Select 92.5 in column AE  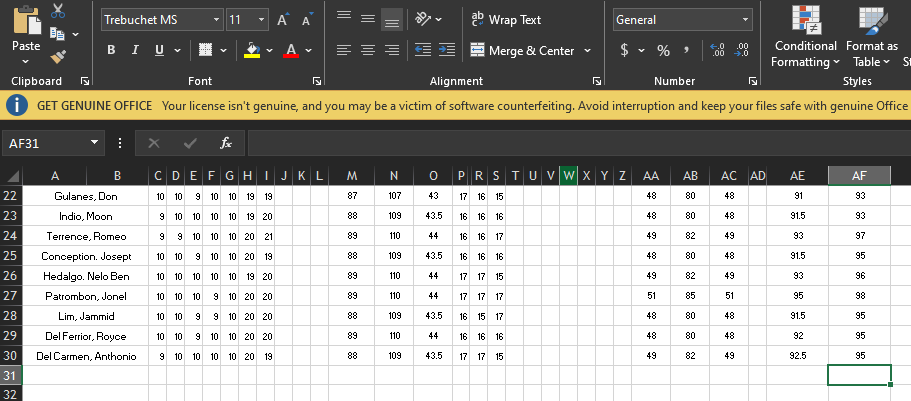click(798, 356)
